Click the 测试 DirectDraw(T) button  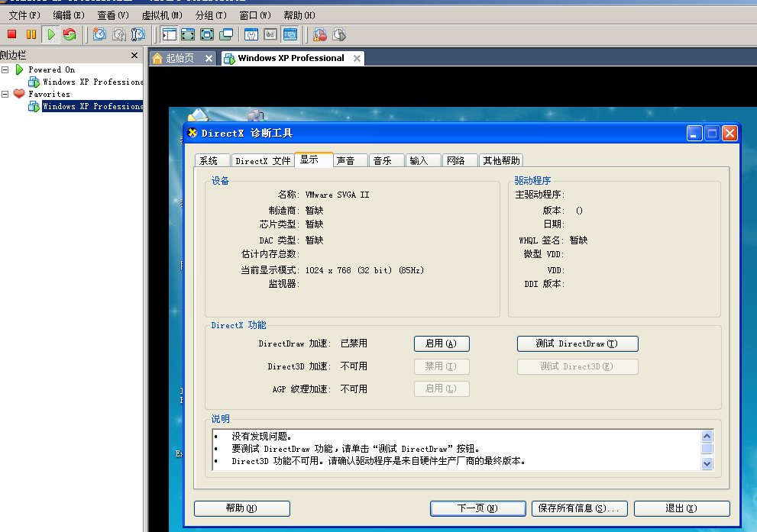577,343
